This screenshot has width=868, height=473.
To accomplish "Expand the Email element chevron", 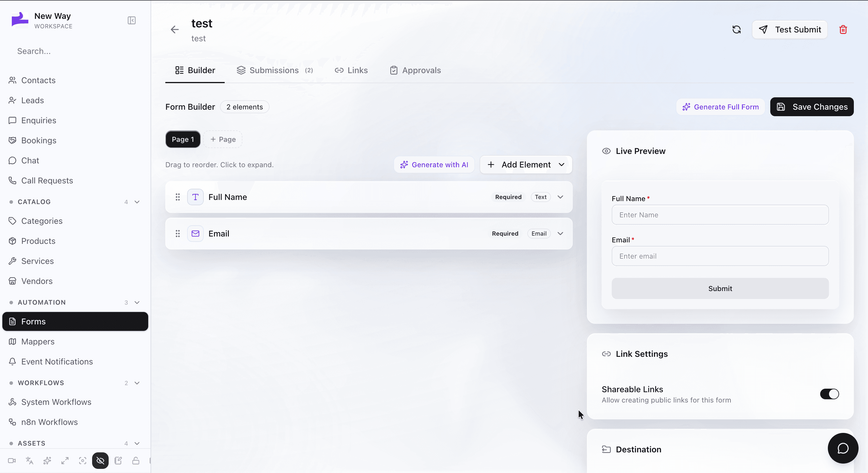I will tap(560, 234).
